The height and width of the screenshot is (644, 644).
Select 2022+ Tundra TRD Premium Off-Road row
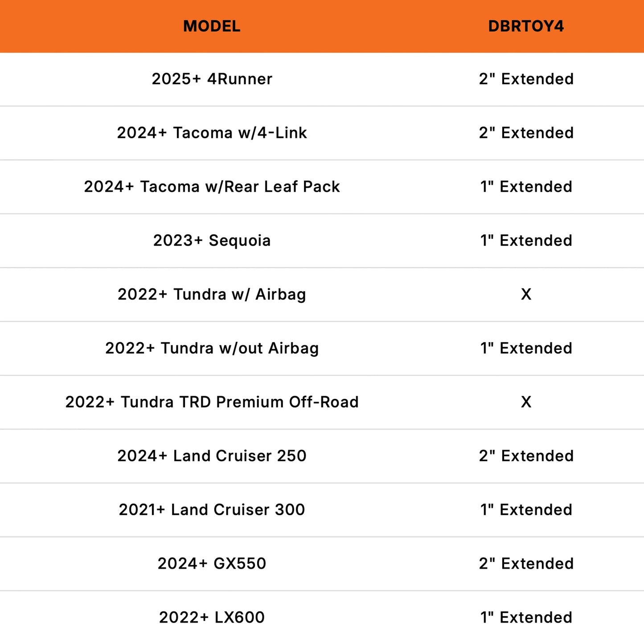click(212, 402)
